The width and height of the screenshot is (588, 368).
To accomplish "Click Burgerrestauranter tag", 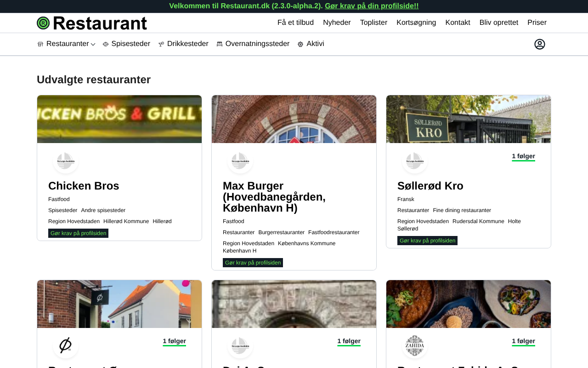I will click(282, 232).
